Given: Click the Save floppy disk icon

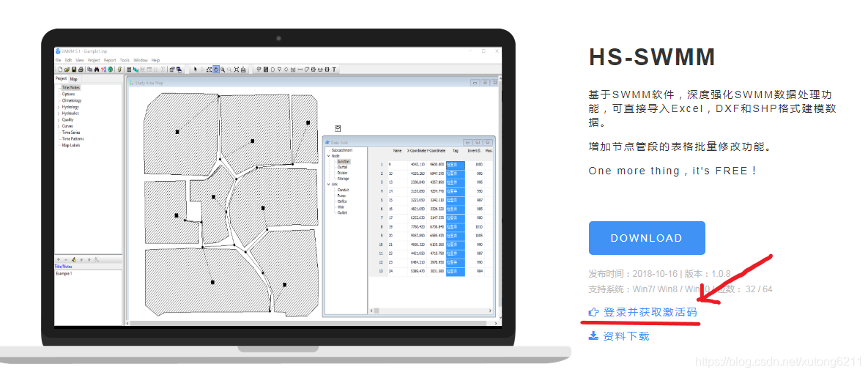Looking at the screenshot, I should tap(74, 70).
